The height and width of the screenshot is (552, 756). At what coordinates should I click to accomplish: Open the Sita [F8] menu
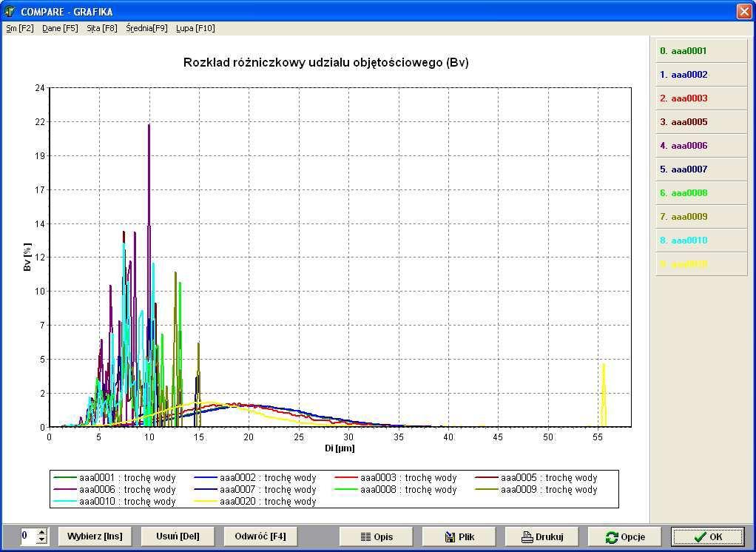point(102,28)
